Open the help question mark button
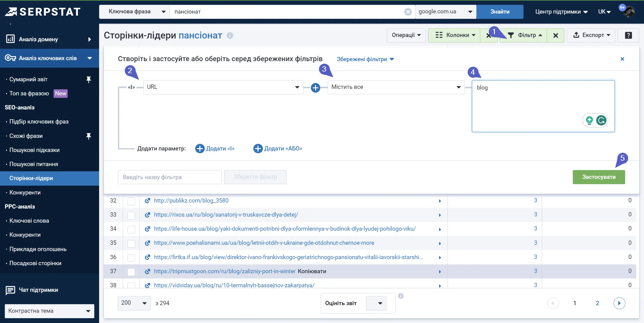644x323 pixels. 628,35
